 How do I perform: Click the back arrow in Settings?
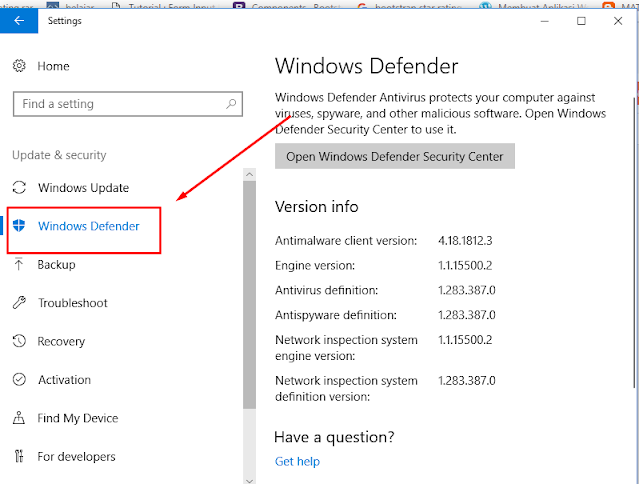(19, 21)
